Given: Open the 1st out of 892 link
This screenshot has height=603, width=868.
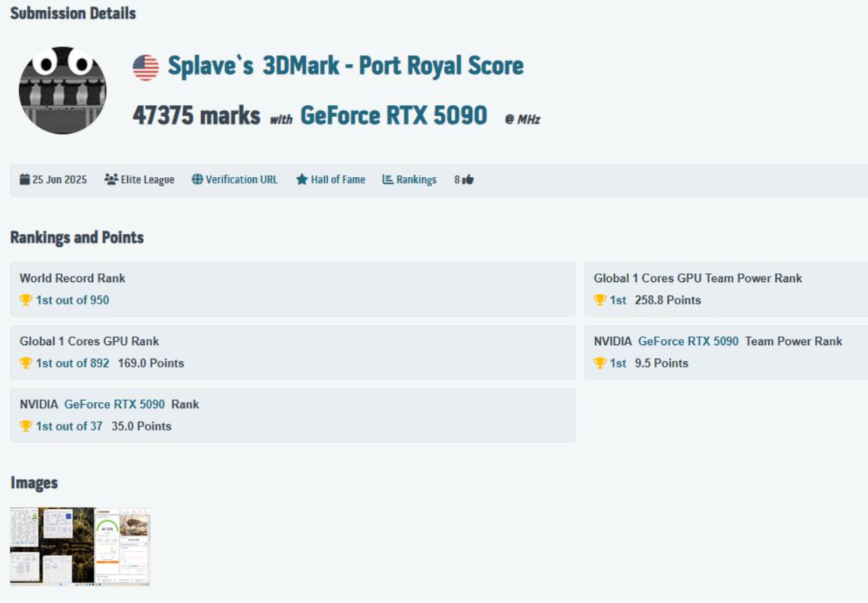Looking at the screenshot, I should click(x=72, y=363).
